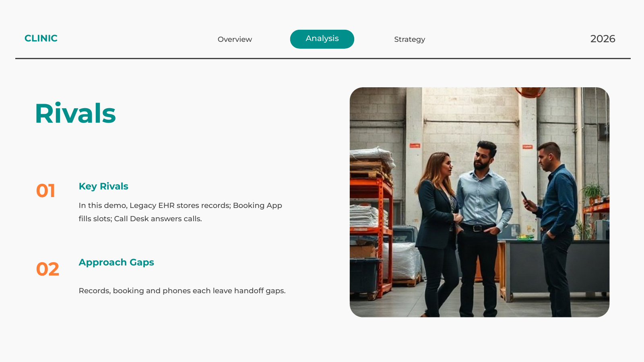Click the handoff gaps description text

(x=182, y=290)
